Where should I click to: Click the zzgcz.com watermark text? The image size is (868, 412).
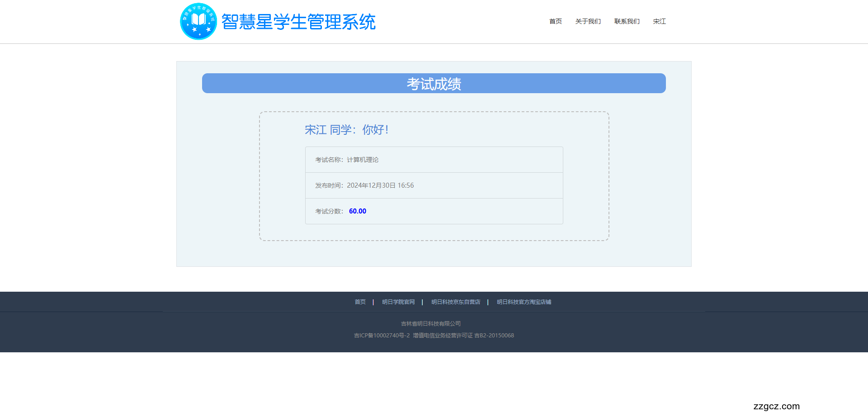[776, 406]
